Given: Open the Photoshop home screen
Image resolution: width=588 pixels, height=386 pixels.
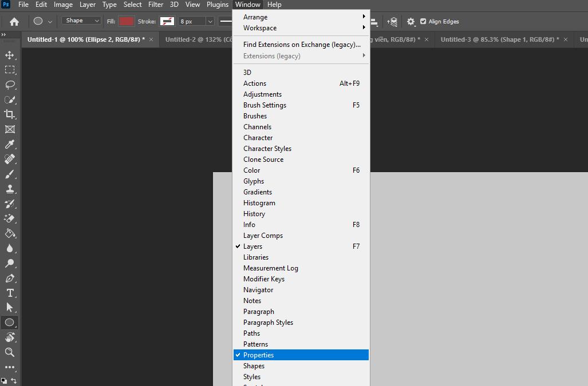Looking at the screenshot, I should click(13, 21).
